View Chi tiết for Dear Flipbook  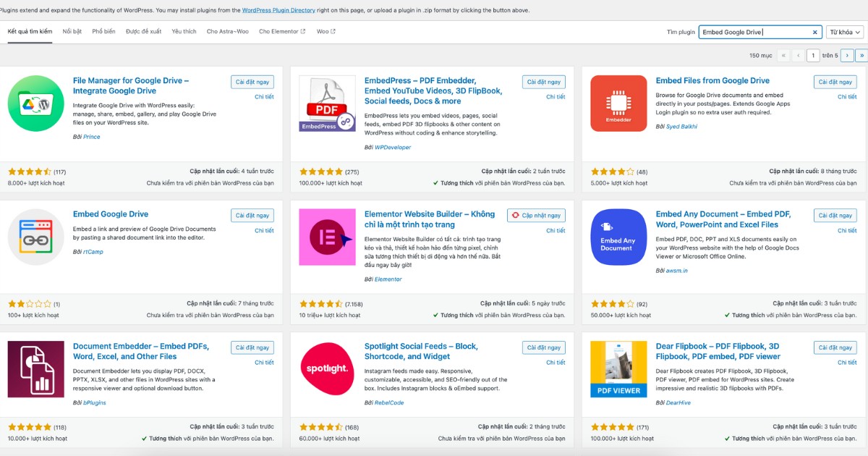[x=847, y=363]
